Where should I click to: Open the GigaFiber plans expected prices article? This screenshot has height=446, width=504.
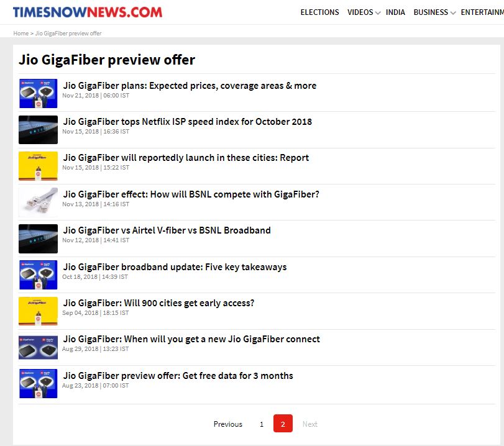[190, 86]
